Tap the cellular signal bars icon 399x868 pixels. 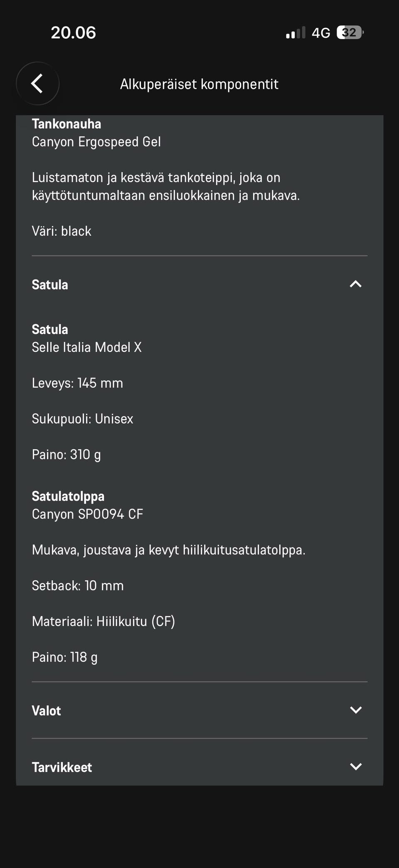coord(296,32)
